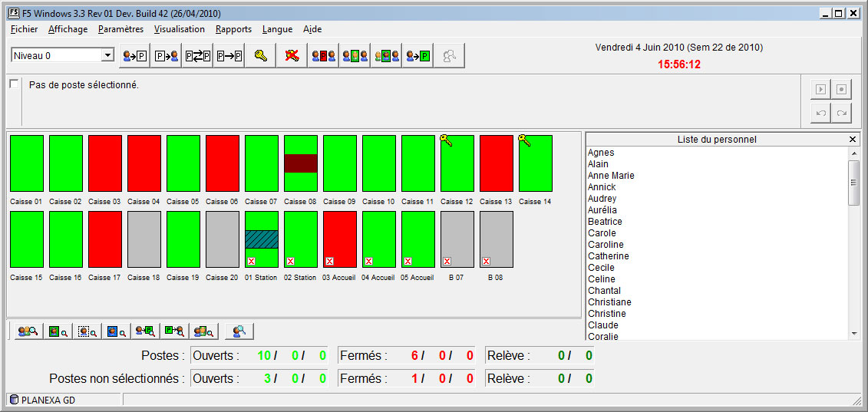Image resolution: width=868 pixels, height=412 pixels.
Task: Select Caisse 08 post with dark red band
Action: pos(301,163)
